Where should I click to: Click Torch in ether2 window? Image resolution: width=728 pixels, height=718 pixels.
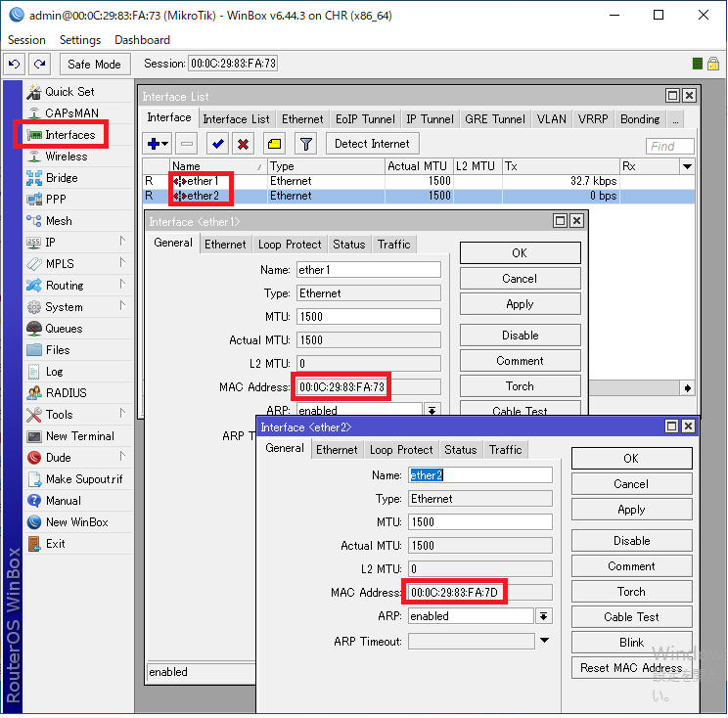(631, 592)
